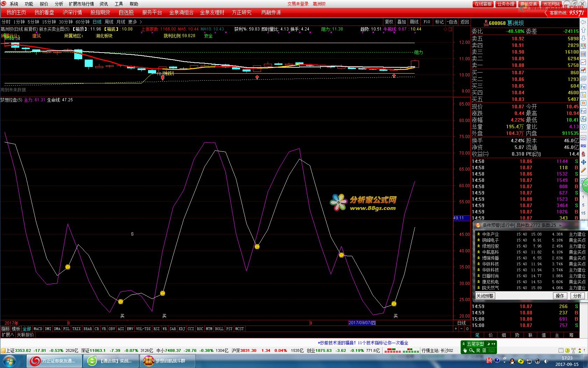
Task: Expand the 条件预警 panel title arrow
Action: point(560,225)
